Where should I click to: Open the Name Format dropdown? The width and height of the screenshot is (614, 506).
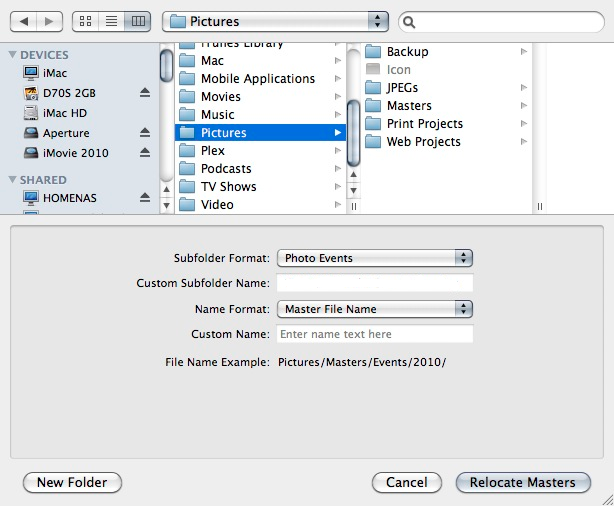pos(374,309)
